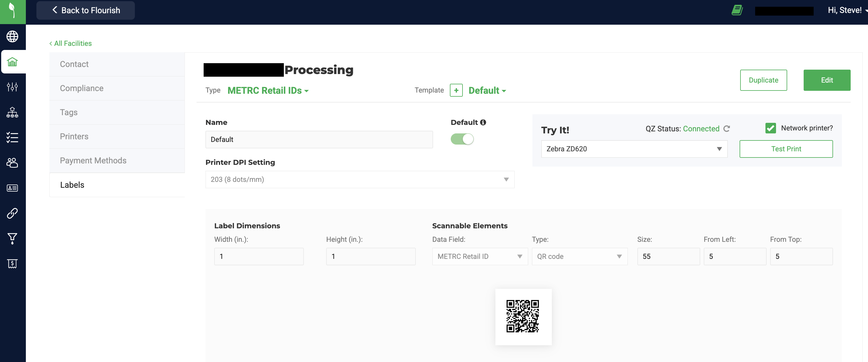This screenshot has height=362, width=868.
Task: Click the Duplicate button
Action: (x=763, y=80)
